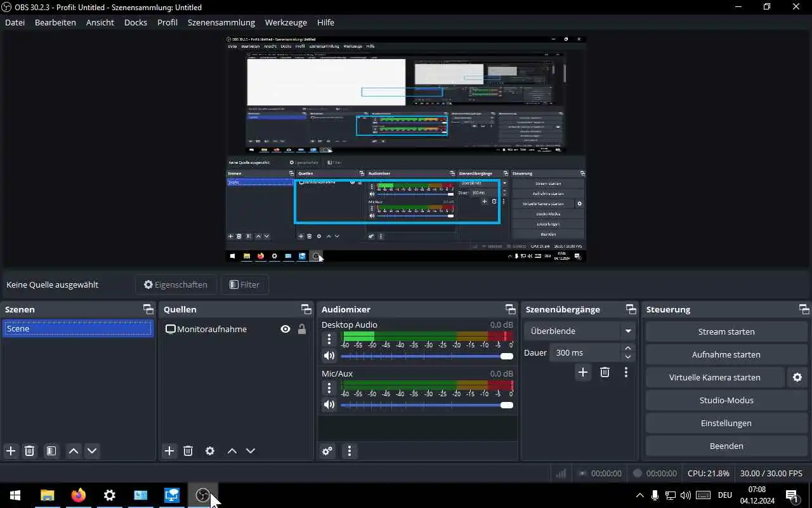Remove selected scene with trash icon
This screenshot has height=508, width=812.
pyautogui.click(x=29, y=451)
